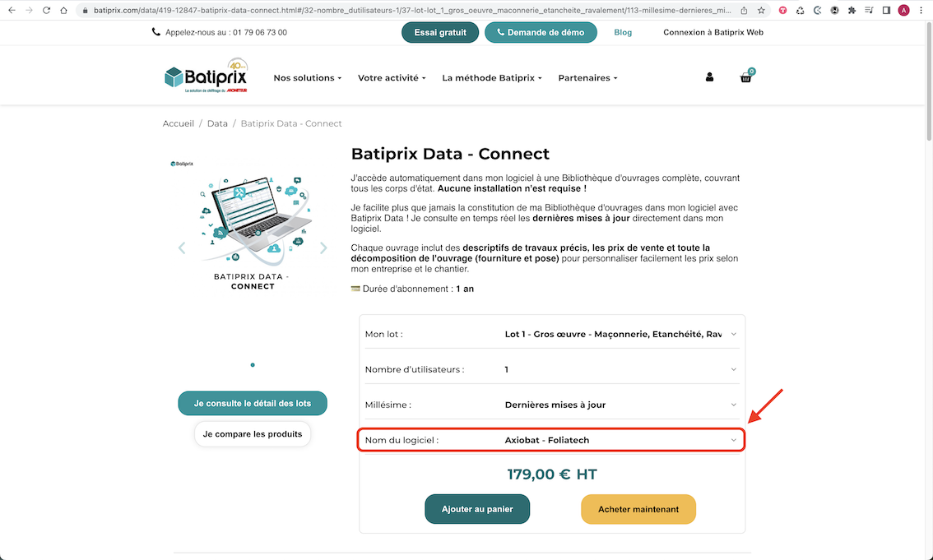Expand the 'Votre activité' menu
The image size is (933, 560).
tap(392, 78)
